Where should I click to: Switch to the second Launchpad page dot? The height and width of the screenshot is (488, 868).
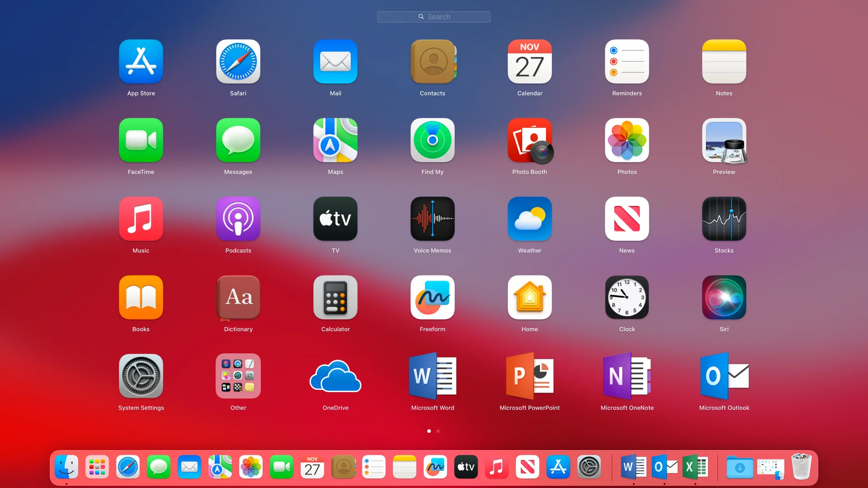[x=438, y=431]
